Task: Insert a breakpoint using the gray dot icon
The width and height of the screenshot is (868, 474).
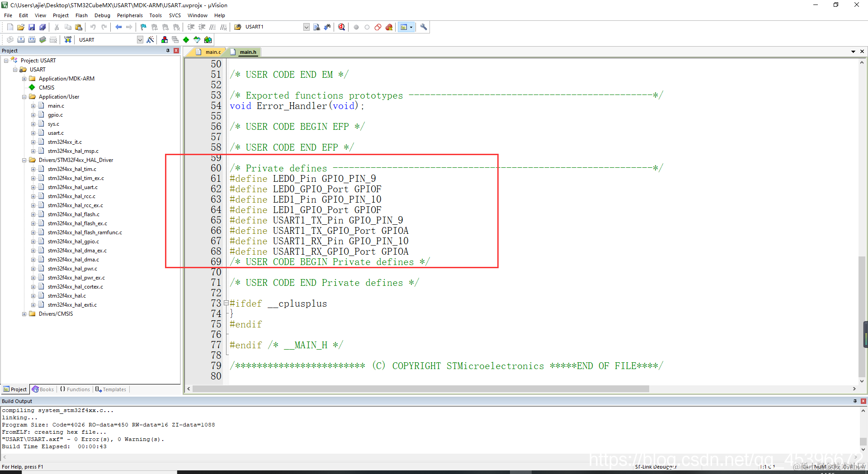Action: pos(356,27)
